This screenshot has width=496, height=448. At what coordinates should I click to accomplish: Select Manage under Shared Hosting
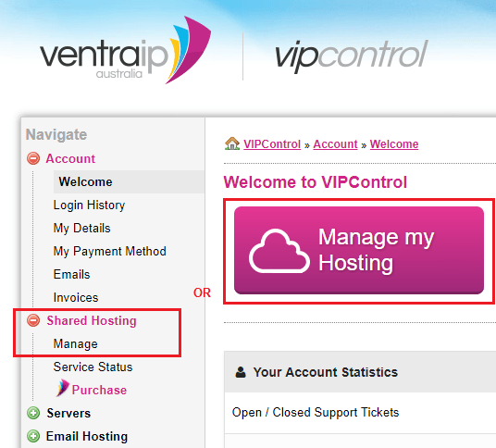point(76,344)
